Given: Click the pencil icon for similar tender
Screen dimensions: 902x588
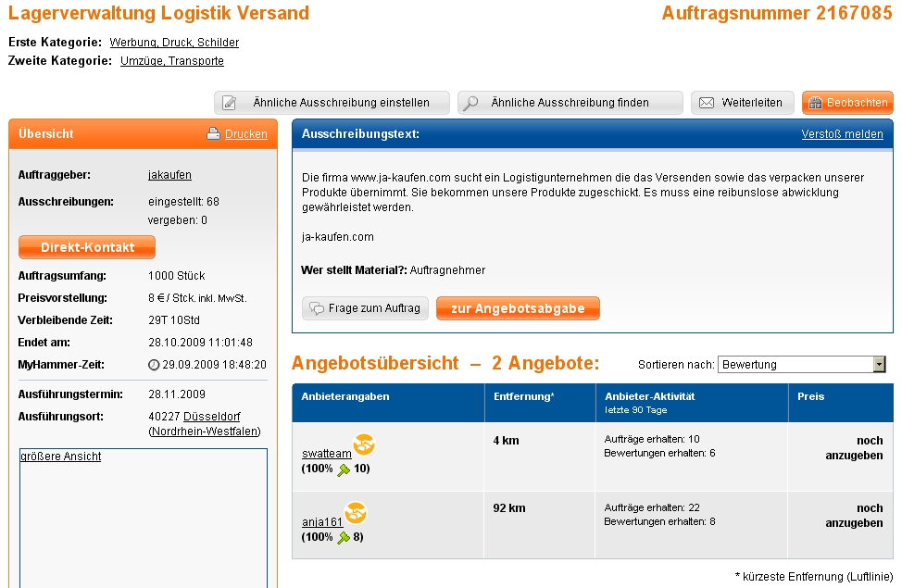Looking at the screenshot, I should pos(230,103).
